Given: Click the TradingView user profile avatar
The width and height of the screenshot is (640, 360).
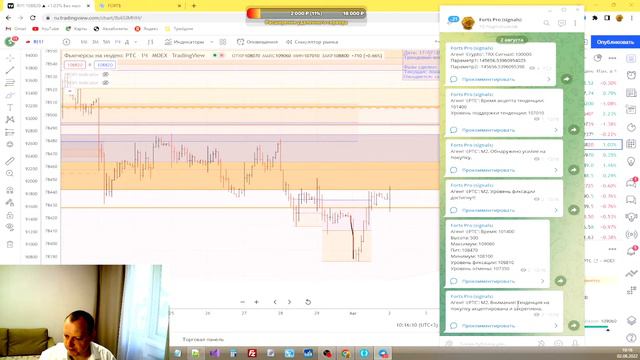Looking at the screenshot, I should pos(10,41).
